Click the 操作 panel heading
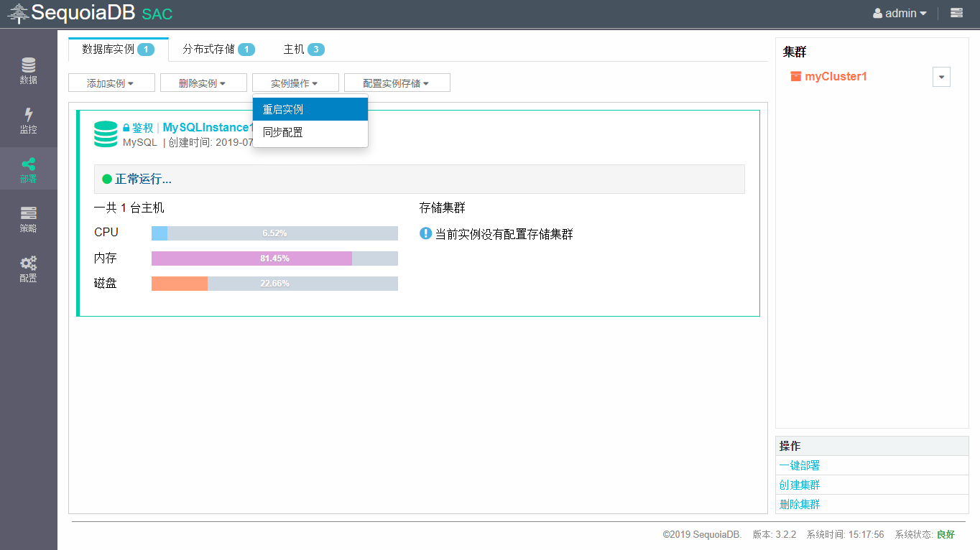Image resolution: width=980 pixels, height=550 pixels. pos(790,446)
